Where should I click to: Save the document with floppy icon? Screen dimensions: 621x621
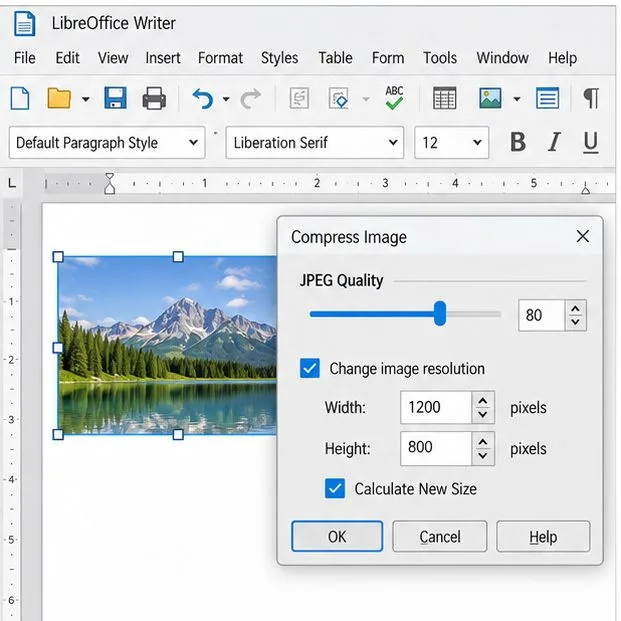(115, 98)
